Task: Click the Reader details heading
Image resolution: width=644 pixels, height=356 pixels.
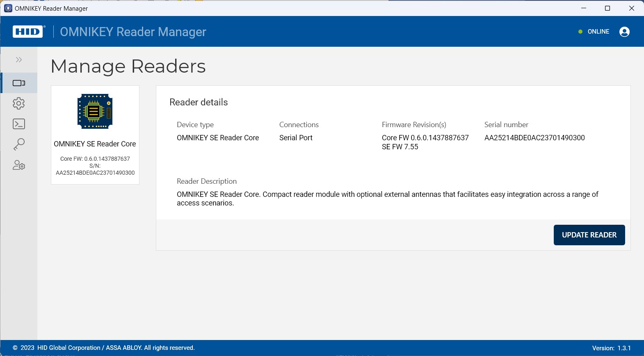Action: [x=199, y=102]
